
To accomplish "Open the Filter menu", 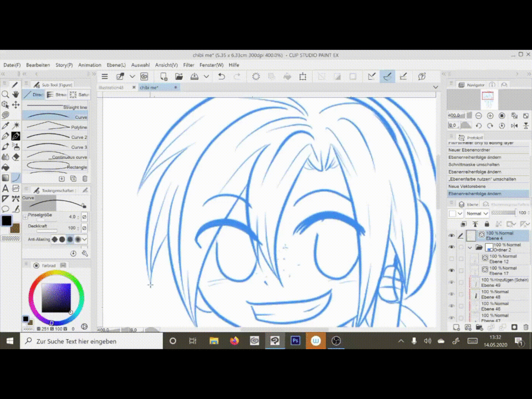I will click(188, 65).
